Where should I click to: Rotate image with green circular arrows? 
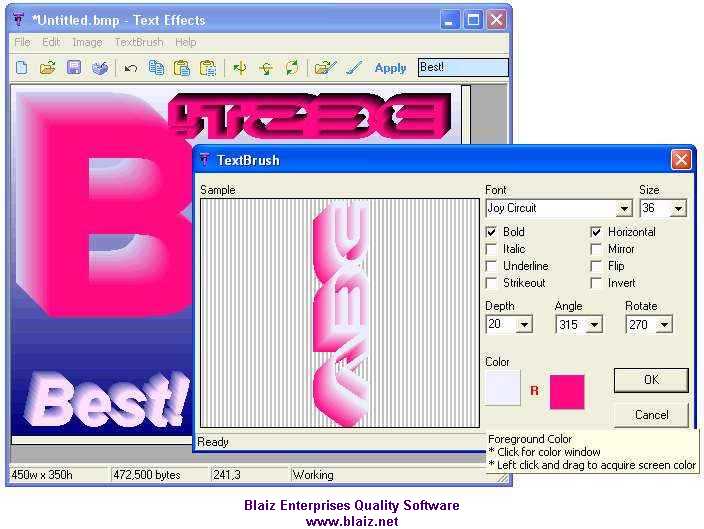pos(292,68)
